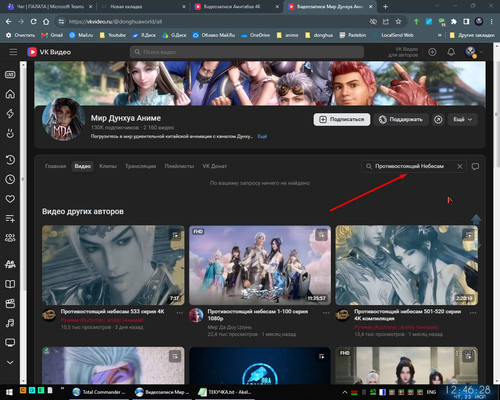This screenshot has width=500, height=400.
Task: Open the Live broadcasts sidebar icon
Action: tap(10, 75)
